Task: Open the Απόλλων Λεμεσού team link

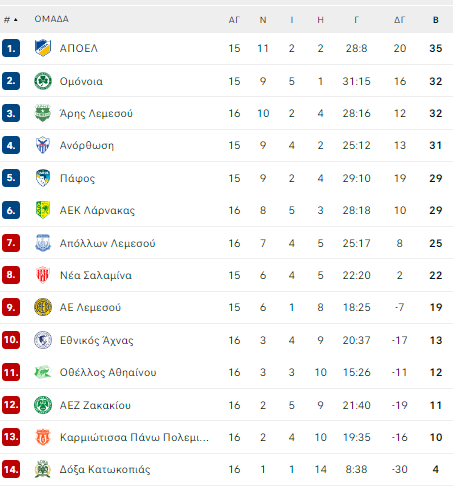Action: coord(107,243)
